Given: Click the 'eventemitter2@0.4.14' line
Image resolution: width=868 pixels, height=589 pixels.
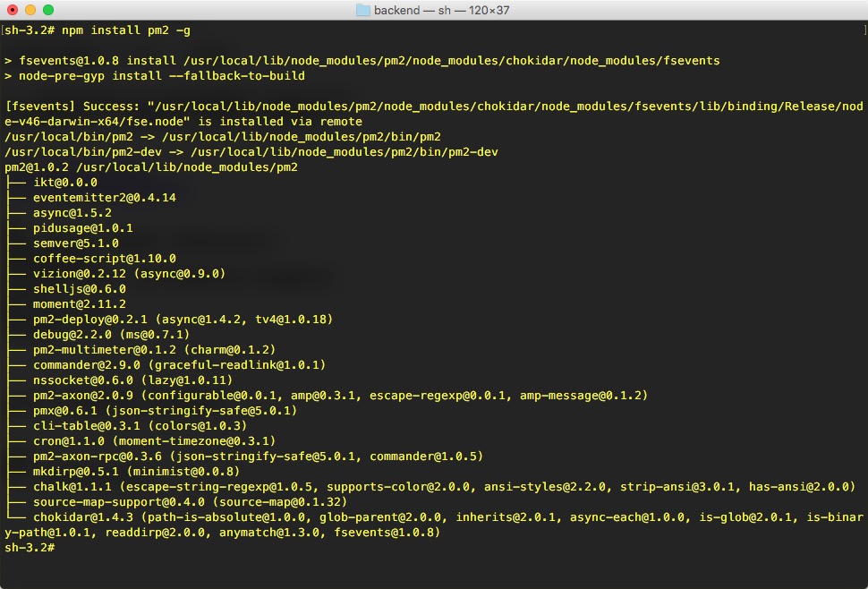Looking at the screenshot, I should [104, 198].
